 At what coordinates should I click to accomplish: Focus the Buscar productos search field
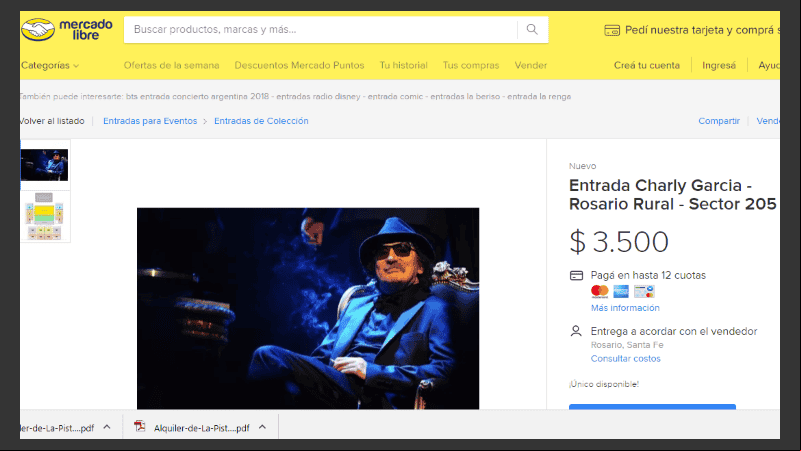pyautogui.click(x=320, y=30)
